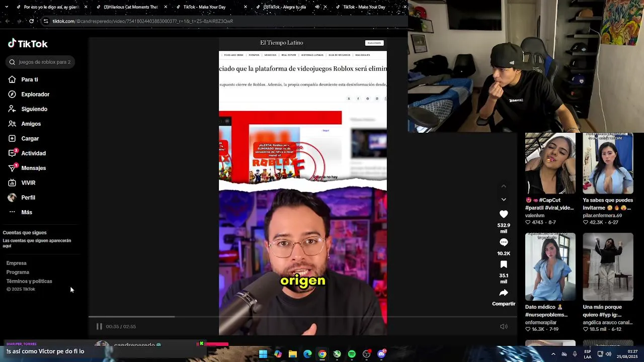Click the TikTok logo in the sidebar
Viewport: 644px width, 362px height.
(28, 44)
